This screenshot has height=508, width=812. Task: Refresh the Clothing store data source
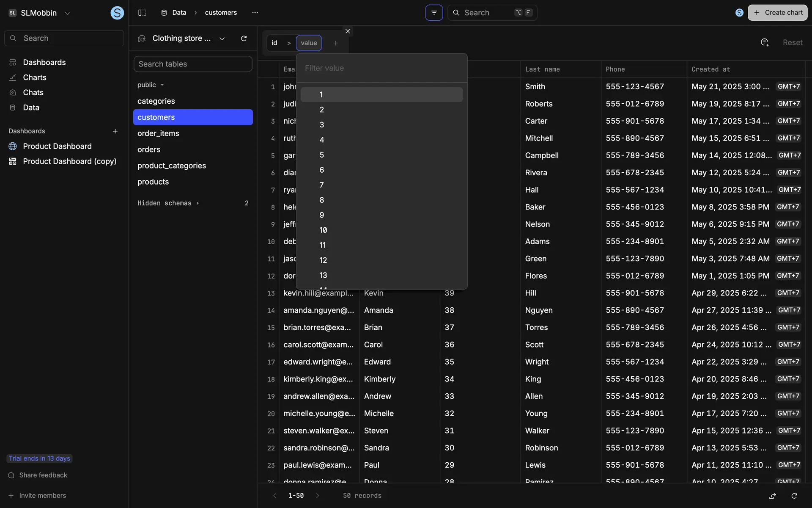(244, 39)
